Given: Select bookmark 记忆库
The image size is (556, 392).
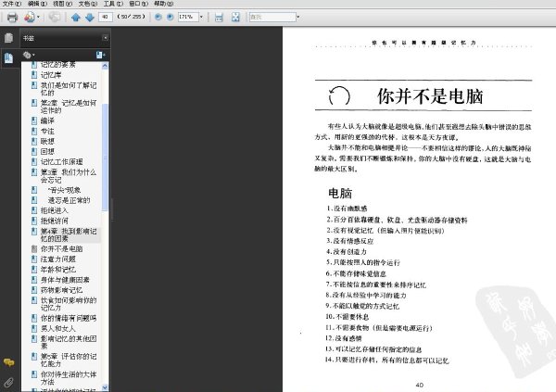Looking at the screenshot, I should (x=51, y=75).
